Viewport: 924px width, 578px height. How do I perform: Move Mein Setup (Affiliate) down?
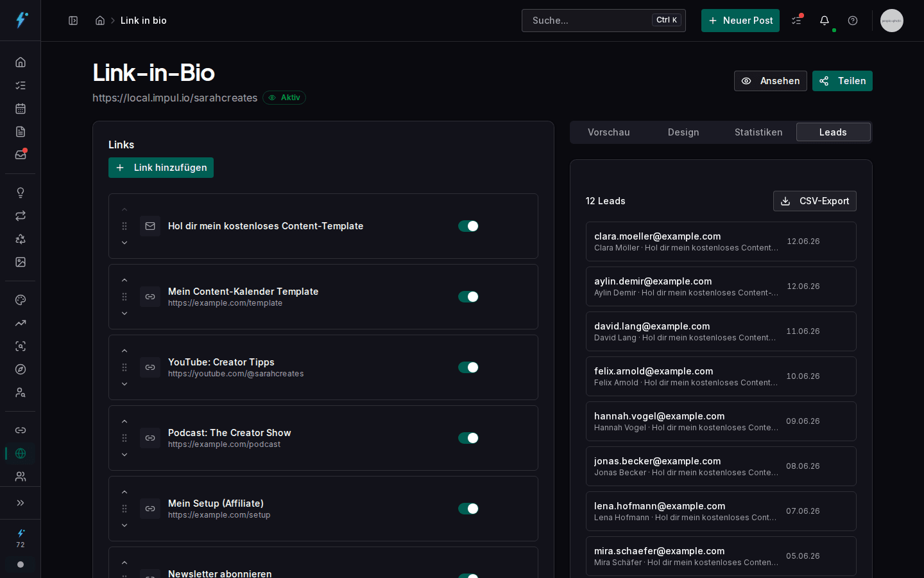pyautogui.click(x=124, y=525)
